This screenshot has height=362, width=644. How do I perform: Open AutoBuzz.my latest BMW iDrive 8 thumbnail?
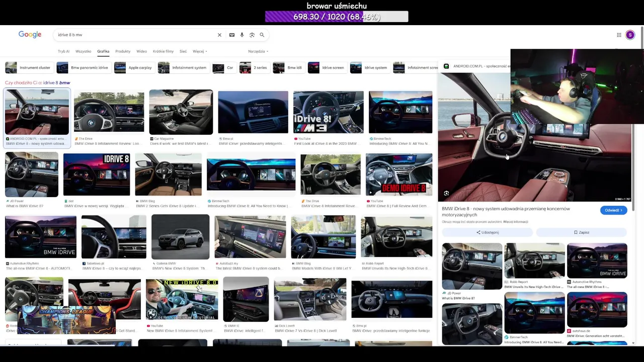[250, 237]
